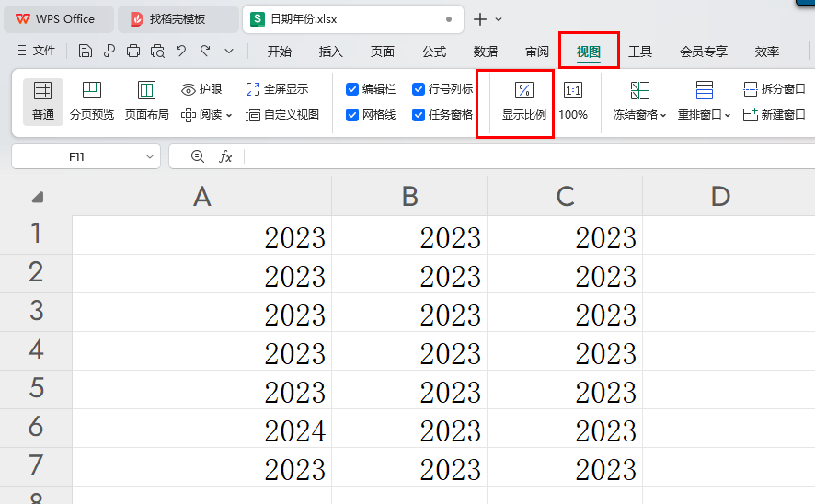
Task: Select column C header
Action: pos(565,197)
